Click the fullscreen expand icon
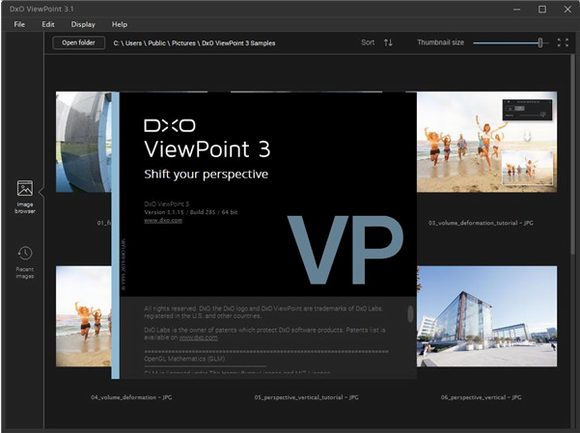The height and width of the screenshot is (433, 580). pyautogui.click(x=563, y=43)
